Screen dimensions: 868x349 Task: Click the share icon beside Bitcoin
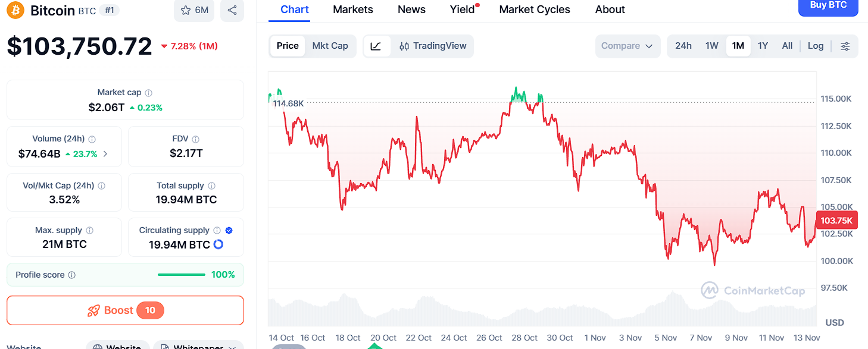click(232, 10)
